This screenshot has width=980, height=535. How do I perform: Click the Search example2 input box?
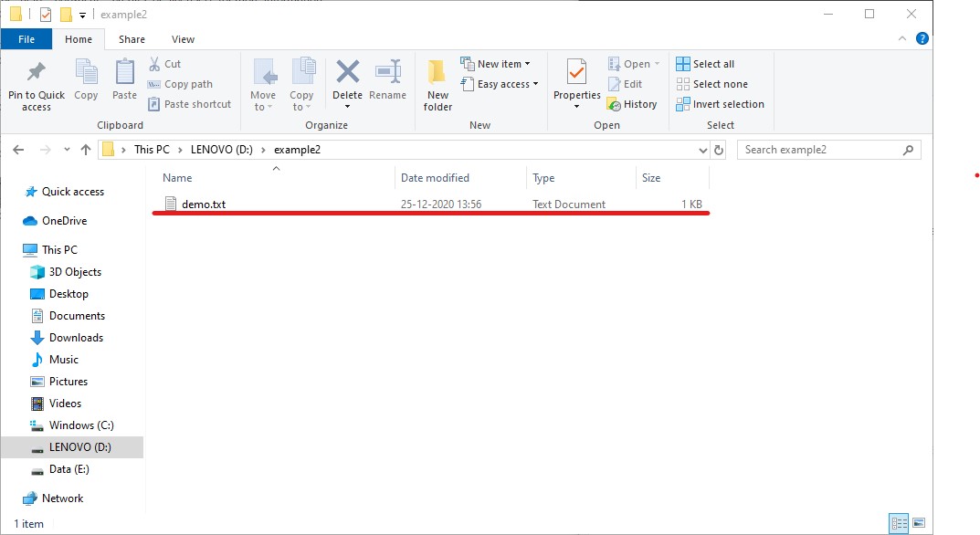click(820, 150)
